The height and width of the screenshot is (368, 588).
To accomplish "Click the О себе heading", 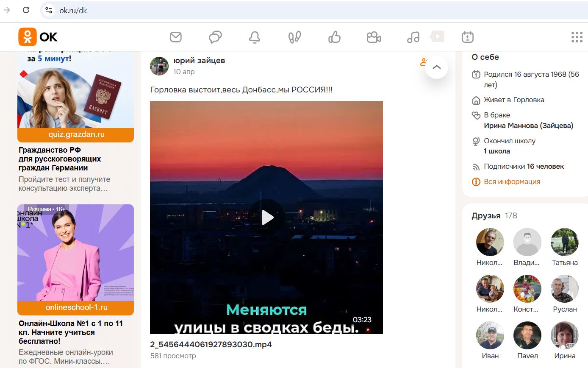I will [x=485, y=57].
